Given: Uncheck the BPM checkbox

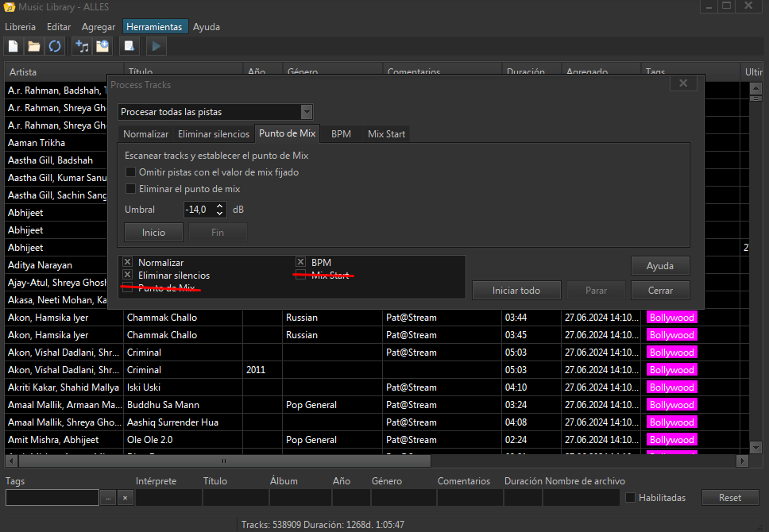Looking at the screenshot, I should (x=301, y=262).
